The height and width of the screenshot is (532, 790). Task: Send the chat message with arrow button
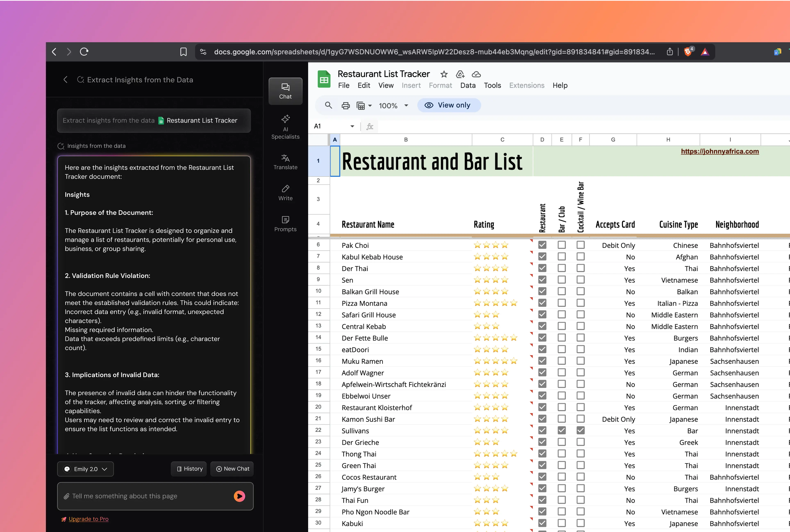(239, 496)
